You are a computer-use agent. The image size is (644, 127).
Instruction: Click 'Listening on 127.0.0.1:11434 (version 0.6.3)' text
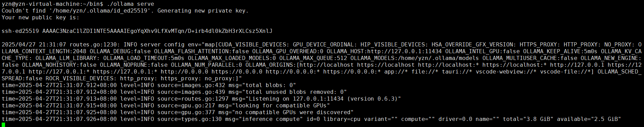tap(323, 99)
